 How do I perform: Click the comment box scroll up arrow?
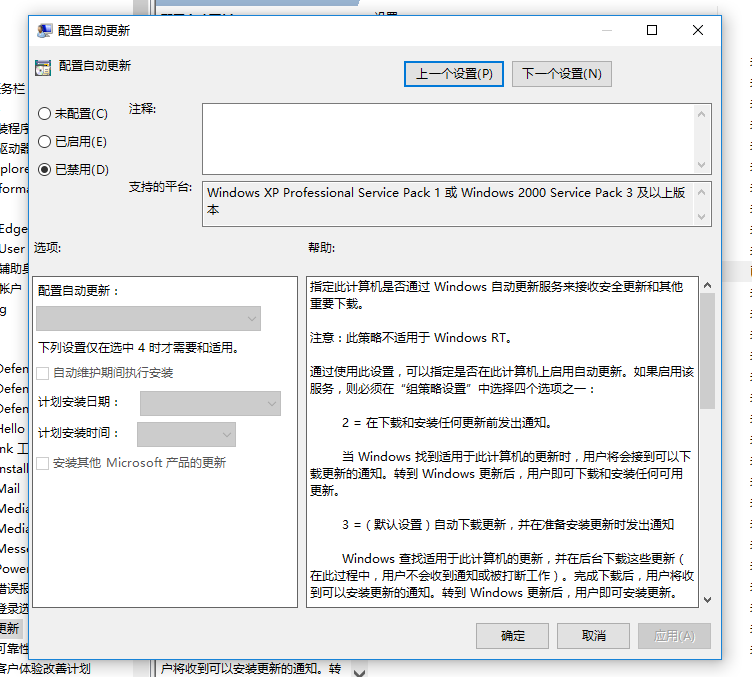701,114
